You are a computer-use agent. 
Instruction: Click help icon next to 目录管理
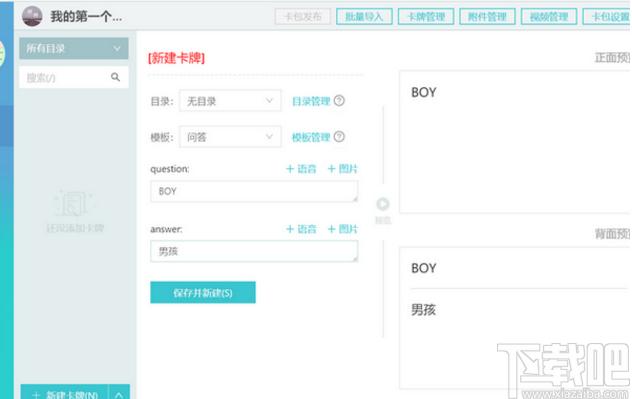pos(339,100)
